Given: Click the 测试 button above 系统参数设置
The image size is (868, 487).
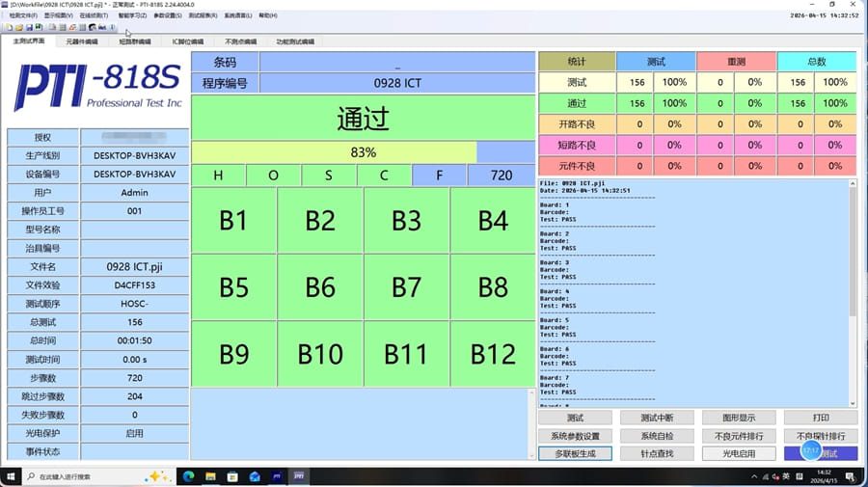Looking at the screenshot, I should [575, 418].
